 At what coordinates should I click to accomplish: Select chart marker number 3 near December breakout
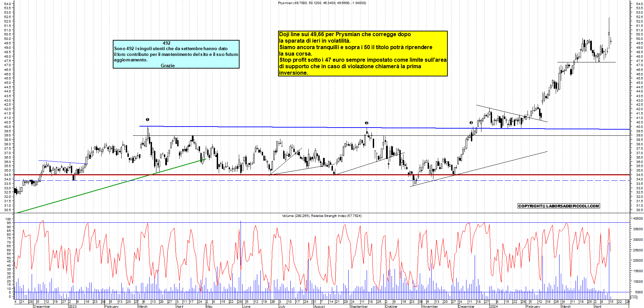coord(471,122)
